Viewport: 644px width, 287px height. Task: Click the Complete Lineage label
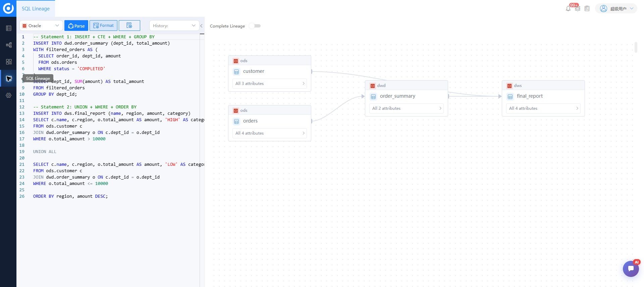[x=227, y=26]
